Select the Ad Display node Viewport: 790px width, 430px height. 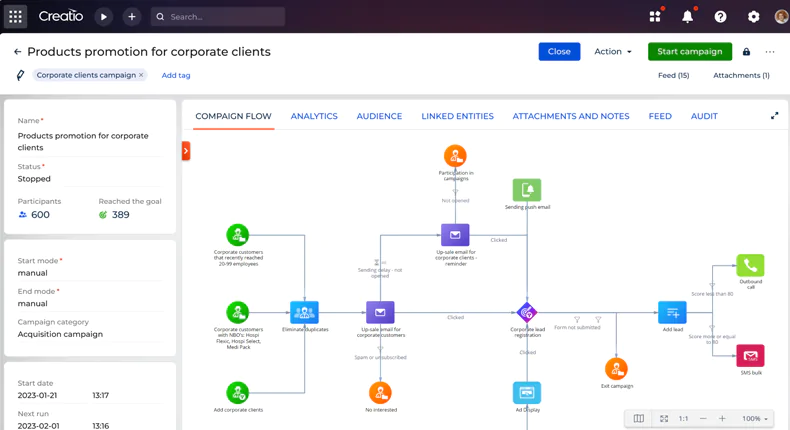(x=527, y=393)
